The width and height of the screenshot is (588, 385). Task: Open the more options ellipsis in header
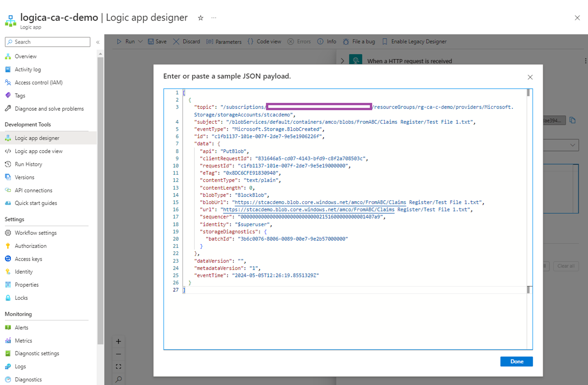click(x=214, y=18)
